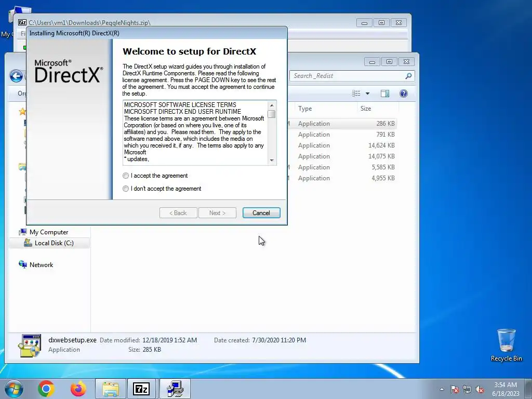Open the taskbar clock showing 3:54 AM
This screenshot has height=399, width=532.
coord(506,389)
